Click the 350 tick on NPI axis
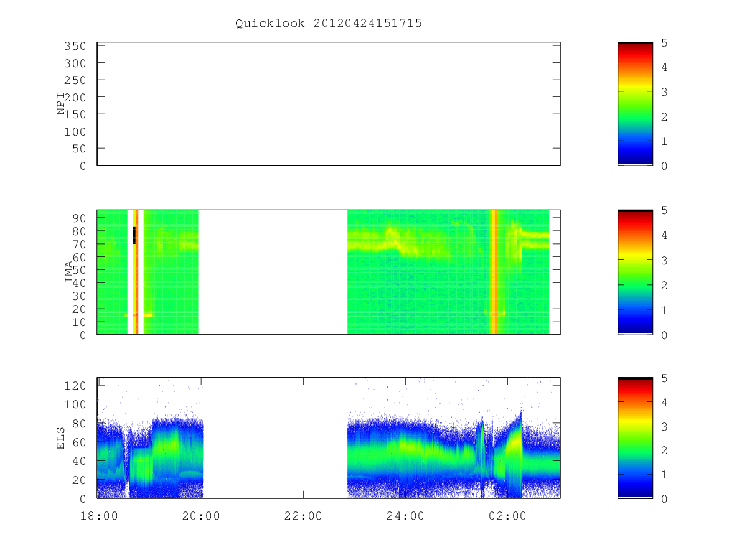Image resolution: width=747 pixels, height=560 pixels. coord(75,46)
